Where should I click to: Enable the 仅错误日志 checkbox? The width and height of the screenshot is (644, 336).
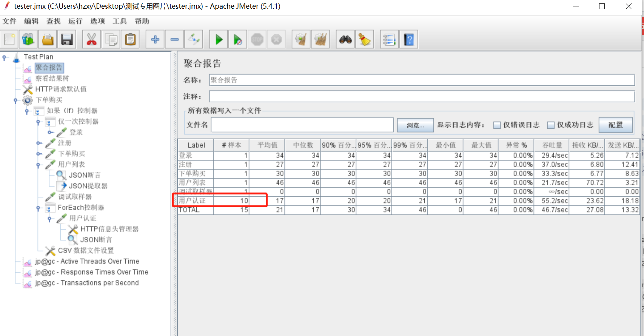(x=497, y=125)
